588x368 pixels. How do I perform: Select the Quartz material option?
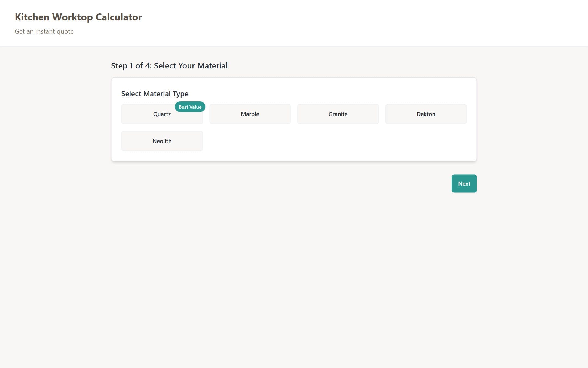coord(162,114)
